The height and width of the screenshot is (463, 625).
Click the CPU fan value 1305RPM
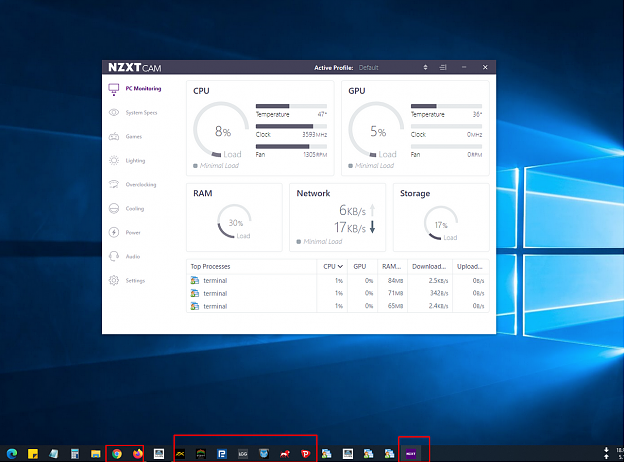point(315,155)
